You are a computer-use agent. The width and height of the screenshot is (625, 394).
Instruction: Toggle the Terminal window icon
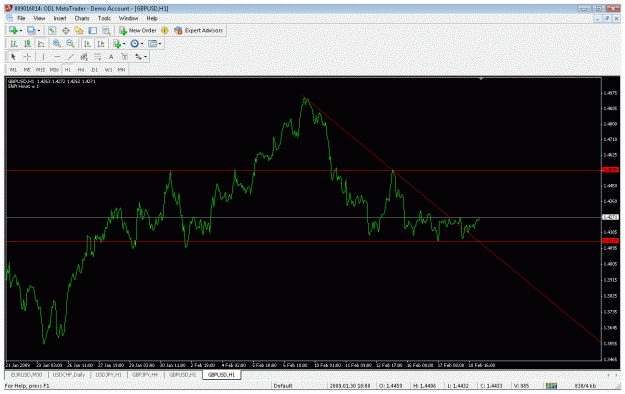click(x=92, y=31)
